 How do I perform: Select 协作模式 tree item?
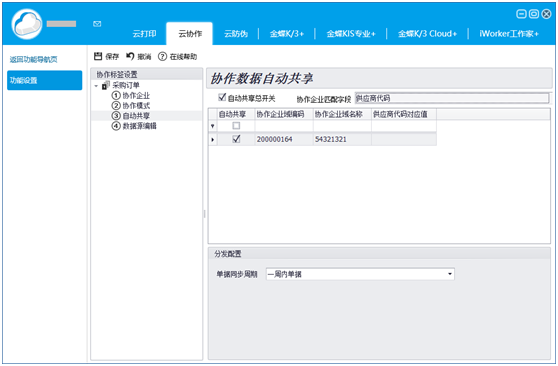click(136, 106)
